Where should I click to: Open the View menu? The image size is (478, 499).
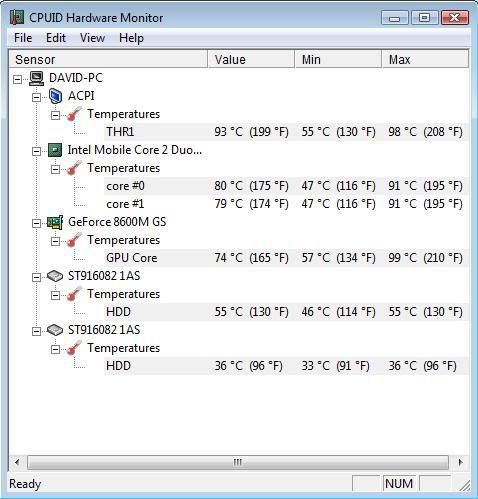(x=92, y=38)
